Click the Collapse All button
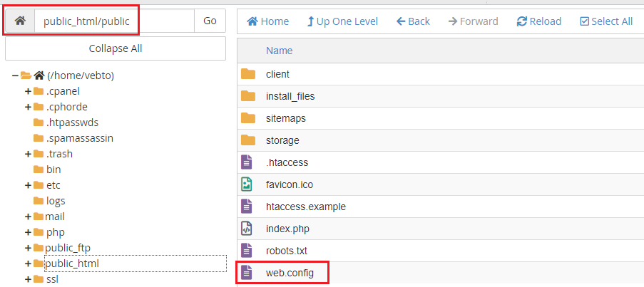The height and width of the screenshot is (287, 644). 116,48
